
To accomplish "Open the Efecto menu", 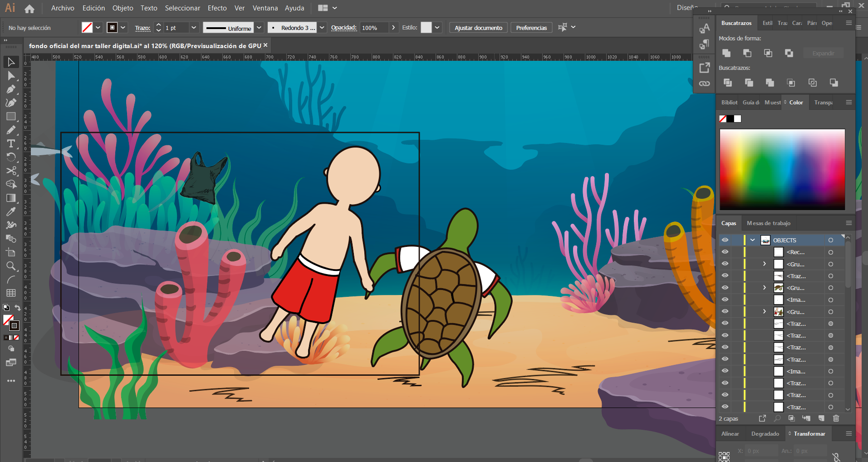I will [x=217, y=8].
